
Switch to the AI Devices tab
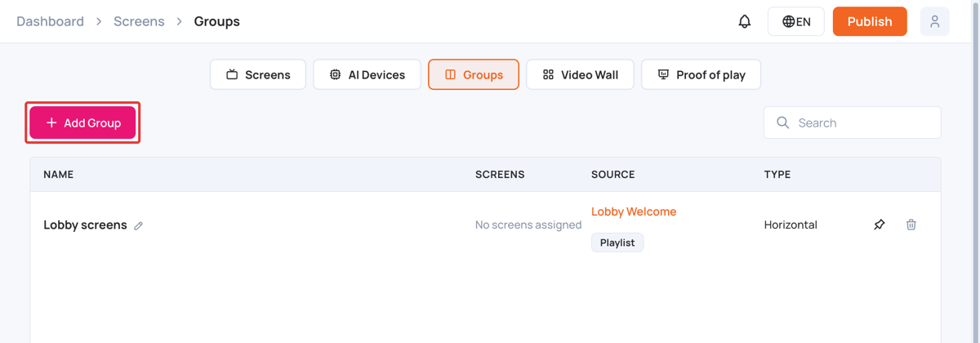(x=367, y=74)
